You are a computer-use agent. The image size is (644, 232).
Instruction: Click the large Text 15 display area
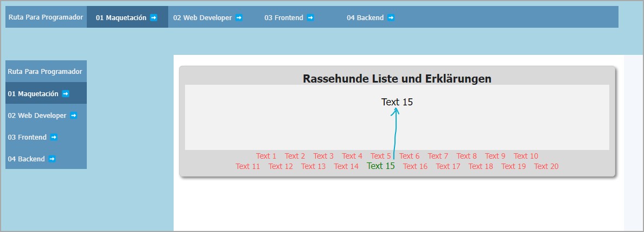[397, 117]
